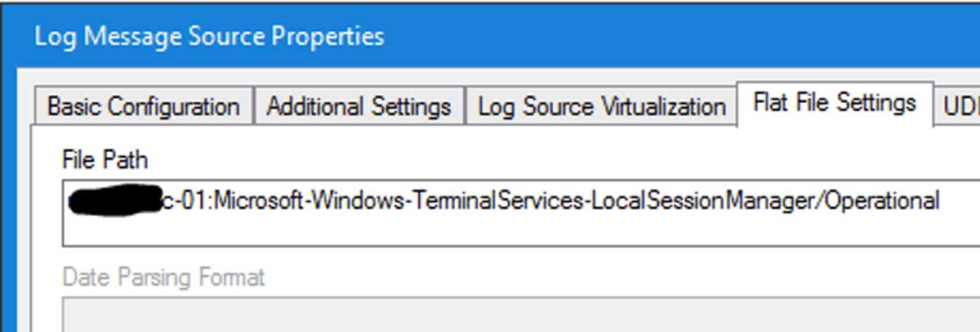Place cursor on the word Operational
This screenshot has height=332, width=980.
[x=882, y=200]
